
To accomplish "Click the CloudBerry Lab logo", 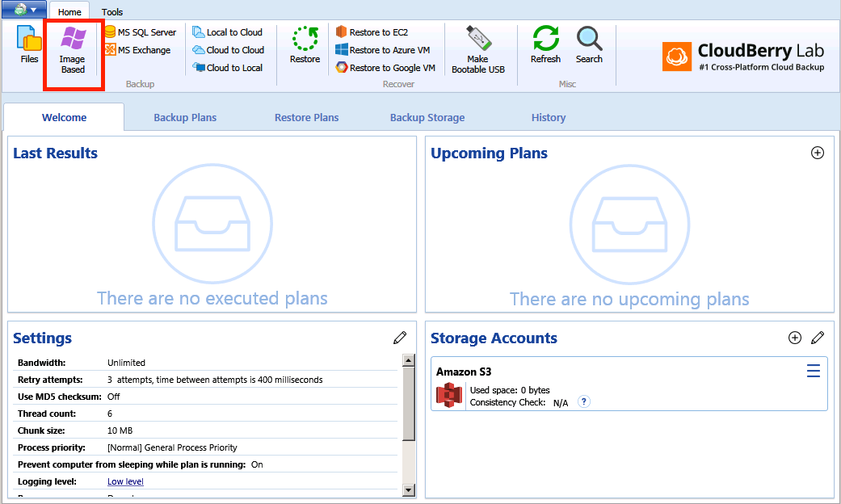I will (x=743, y=57).
